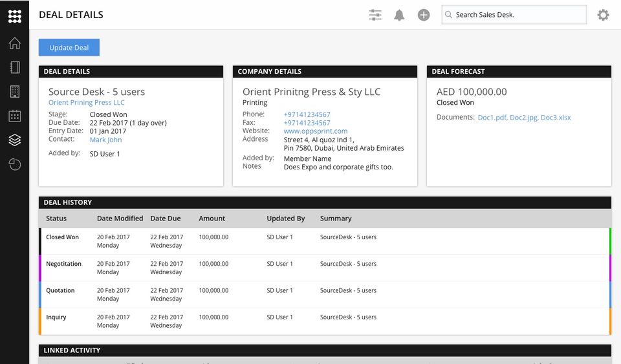Image resolution: width=621 pixels, height=364 pixels.
Task: Click the company phone number link
Action: click(307, 114)
